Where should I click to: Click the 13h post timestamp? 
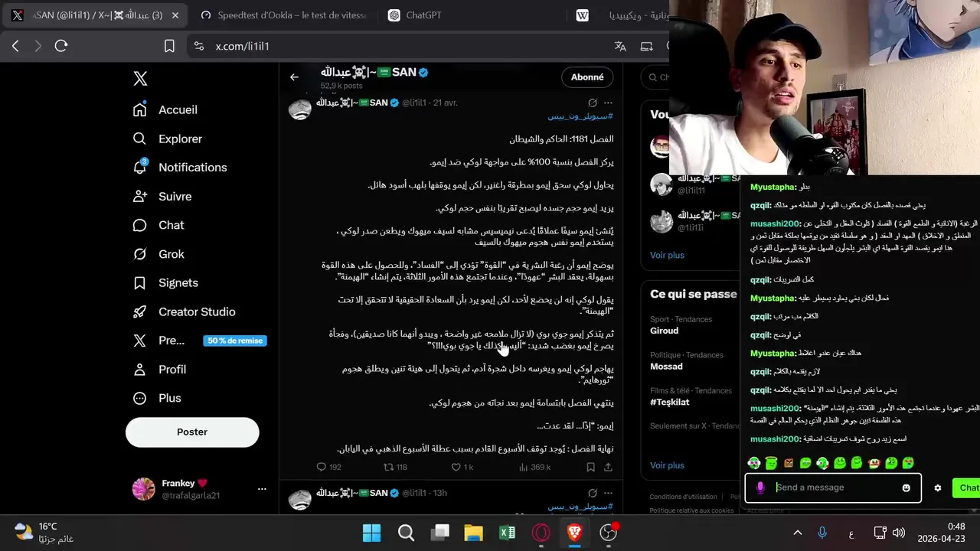pos(439,493)
